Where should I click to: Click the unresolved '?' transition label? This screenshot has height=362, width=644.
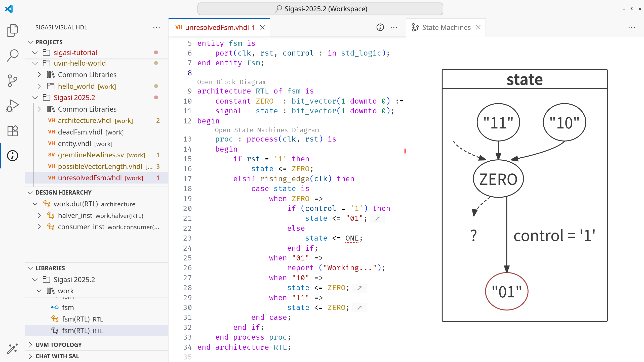point(474,236)
